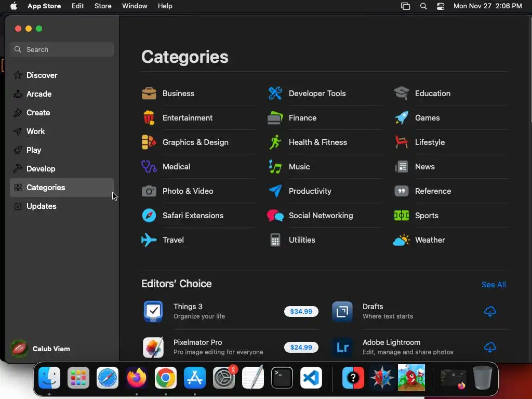
Task: Buy Pixelmator Pro for $24.99
Action: coord(301,348)
